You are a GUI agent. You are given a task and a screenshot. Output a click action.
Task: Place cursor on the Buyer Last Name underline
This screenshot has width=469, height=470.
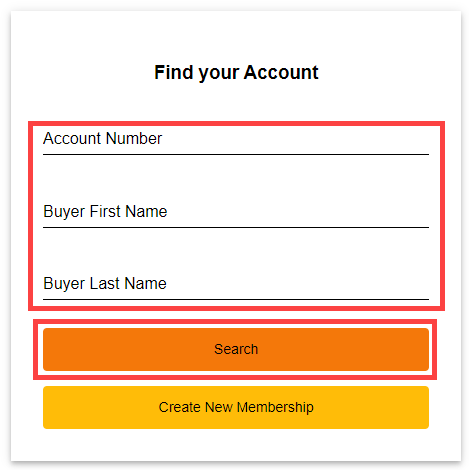236,299
